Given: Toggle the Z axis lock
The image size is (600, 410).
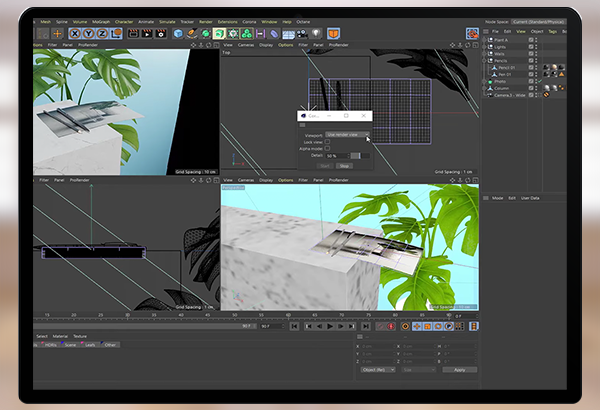Looking at the screenshot, I should (x=102, y=34).
